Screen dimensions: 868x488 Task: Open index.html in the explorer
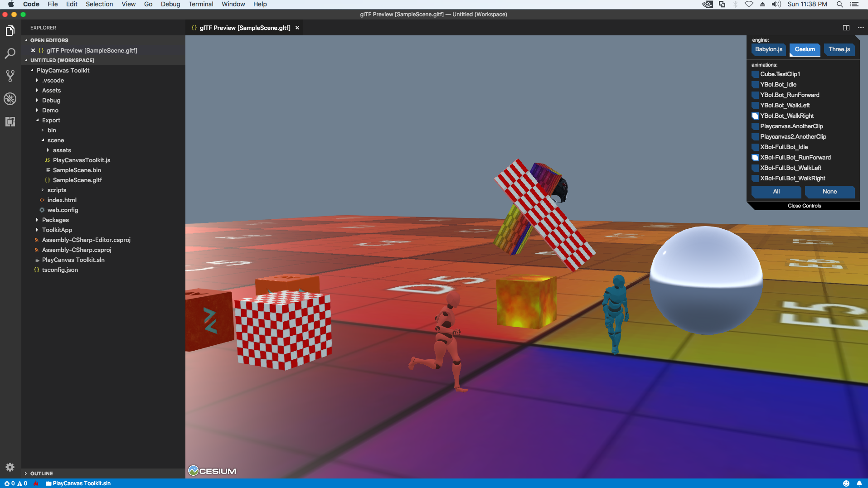point(62,200)
